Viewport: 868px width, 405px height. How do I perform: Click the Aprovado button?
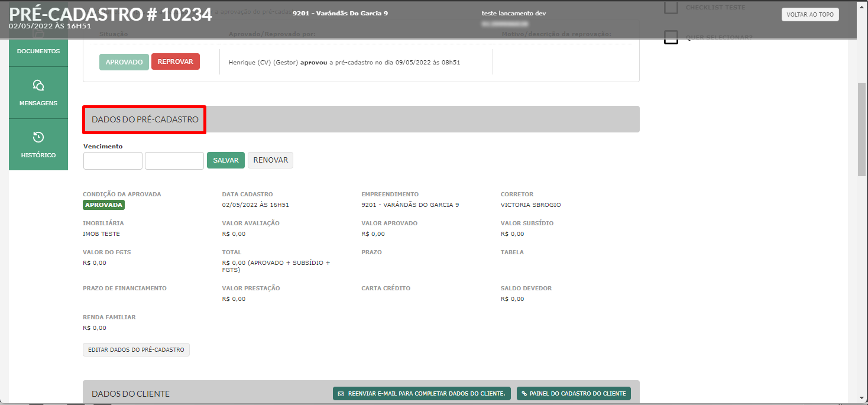(124, 62)
